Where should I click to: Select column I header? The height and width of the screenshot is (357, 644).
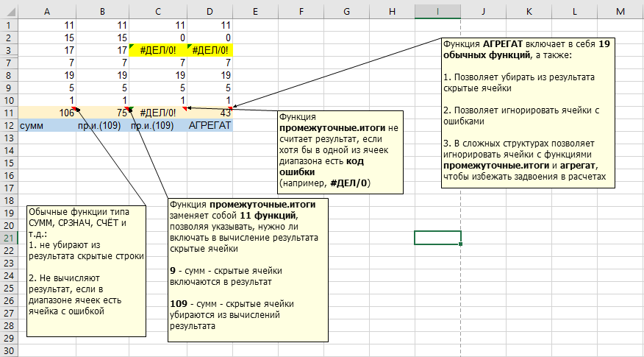coord(438,12)
